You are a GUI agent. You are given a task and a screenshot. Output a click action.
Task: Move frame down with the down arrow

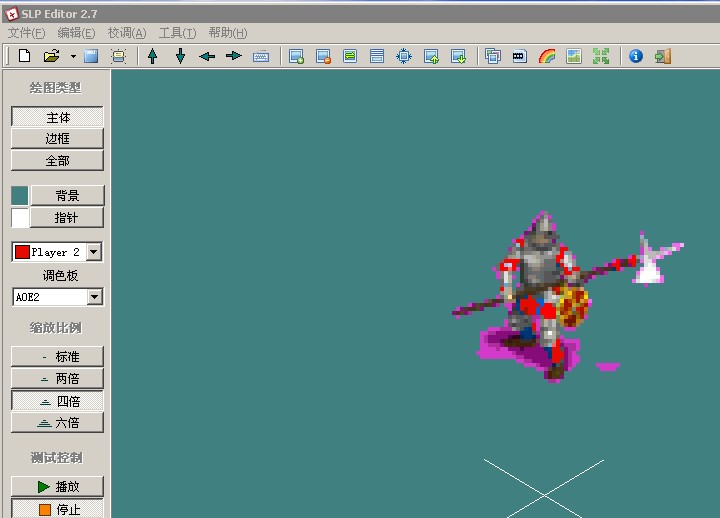point(180,56)
